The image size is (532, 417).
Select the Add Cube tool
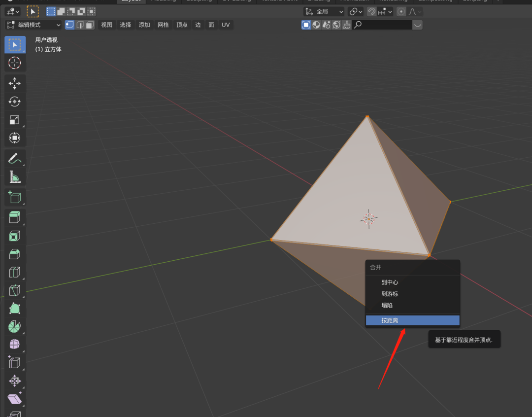coord(15,197)
